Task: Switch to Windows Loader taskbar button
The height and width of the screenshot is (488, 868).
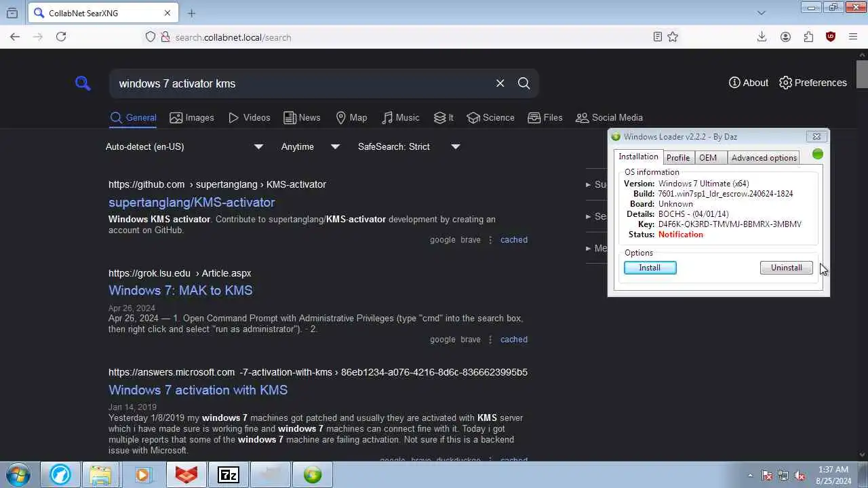Action: click(x=313, y=475)
